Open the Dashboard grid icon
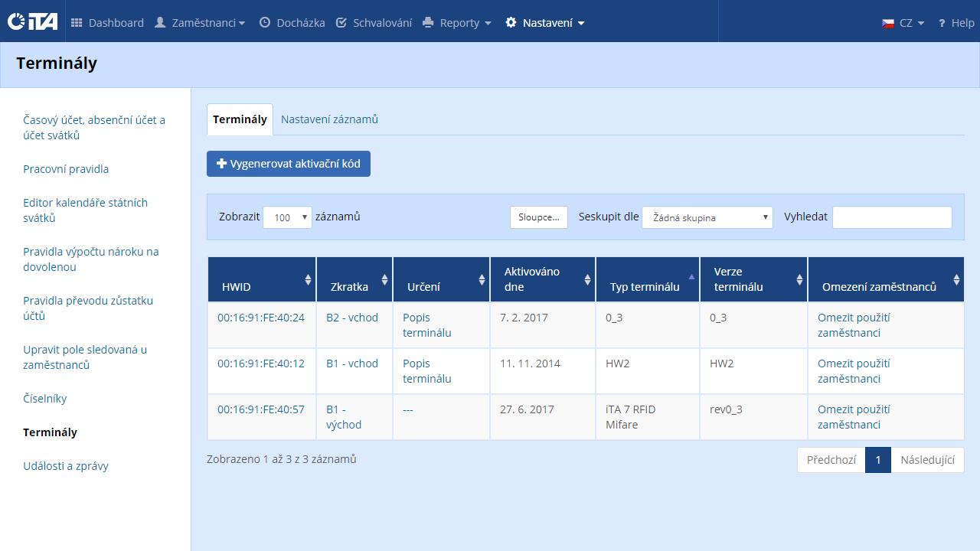Screen dimensions: 980x551 click(x=77, y=23)
